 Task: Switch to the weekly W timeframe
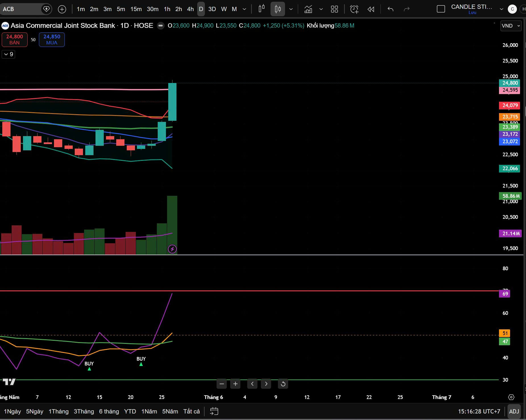coord(224,9)
